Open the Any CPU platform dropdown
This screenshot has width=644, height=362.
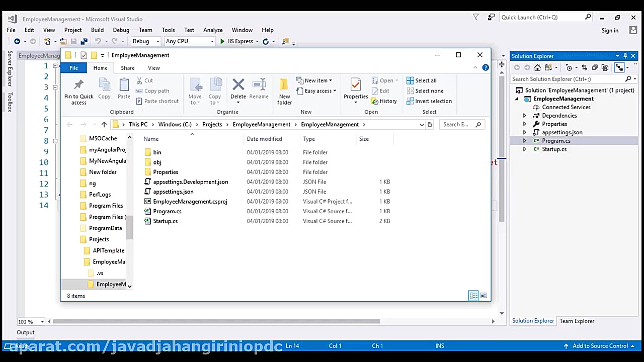click(213, 41)
